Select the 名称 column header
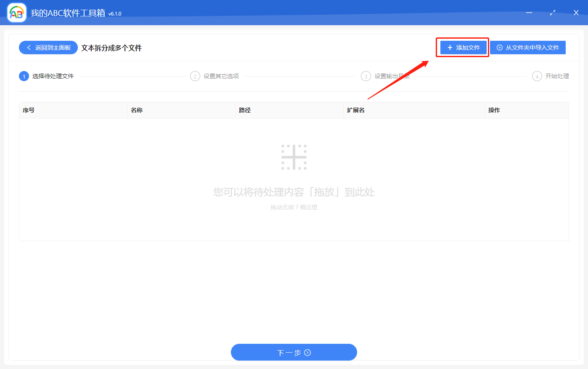This screenshot has width=588, height=369. point(137,110)
